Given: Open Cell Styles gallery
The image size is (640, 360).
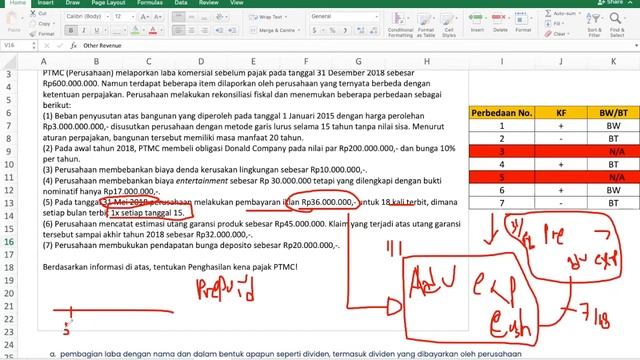Looking at the screenshot, I should [x=449, y=25].
